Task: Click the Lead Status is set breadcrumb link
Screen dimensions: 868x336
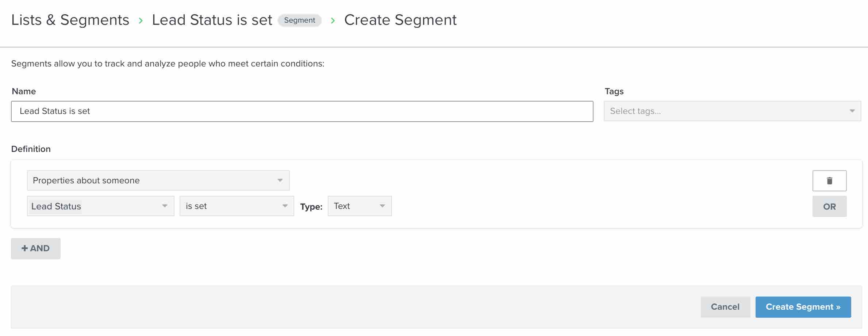Action: click(212, 20)
